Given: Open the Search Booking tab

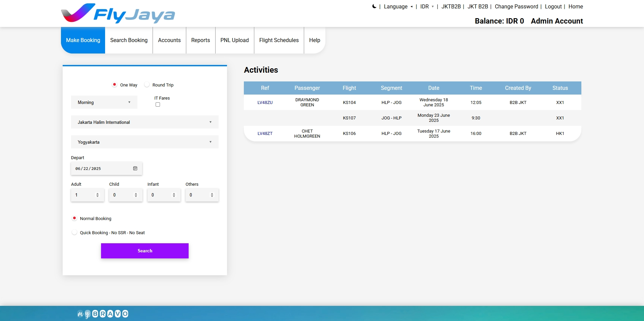Looking at the screenshot, I should (129, 40).
